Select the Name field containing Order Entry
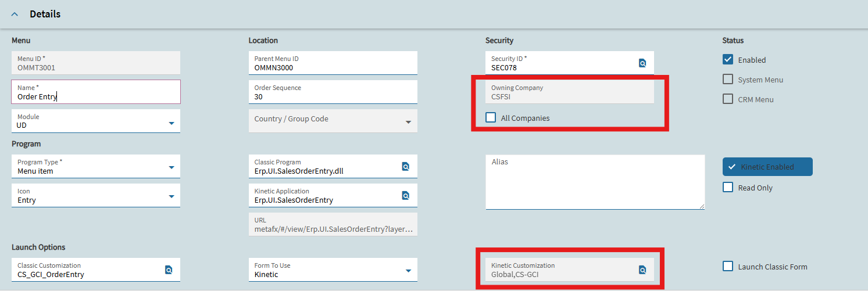 point(96,92)
